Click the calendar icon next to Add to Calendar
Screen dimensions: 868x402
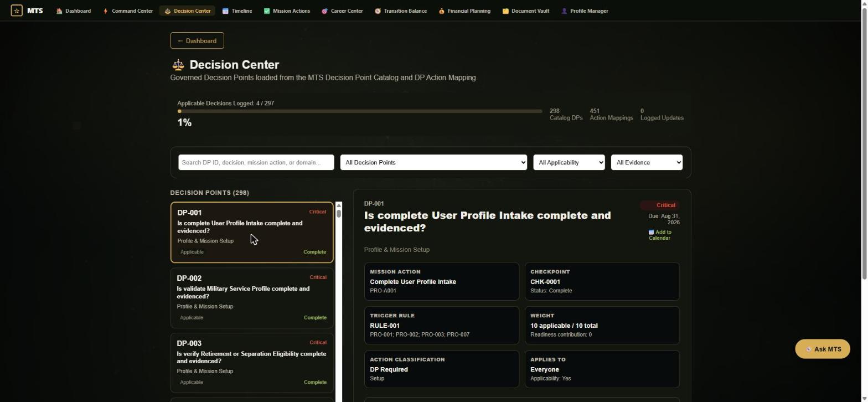point(651,232)
